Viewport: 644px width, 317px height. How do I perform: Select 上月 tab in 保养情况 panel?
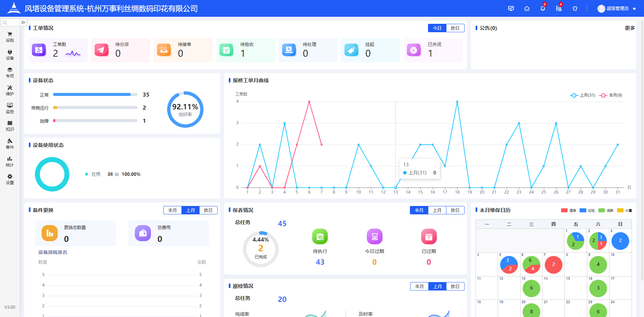(437, 210)
